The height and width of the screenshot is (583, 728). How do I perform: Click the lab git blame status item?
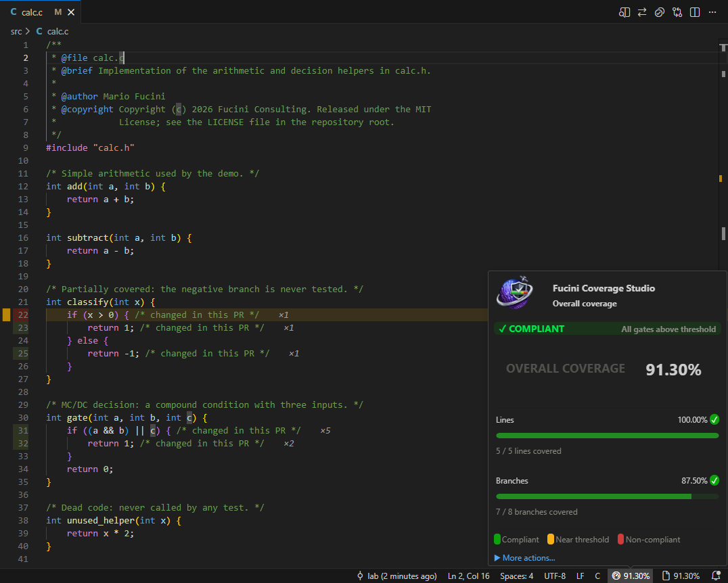[x=397, y=576]
